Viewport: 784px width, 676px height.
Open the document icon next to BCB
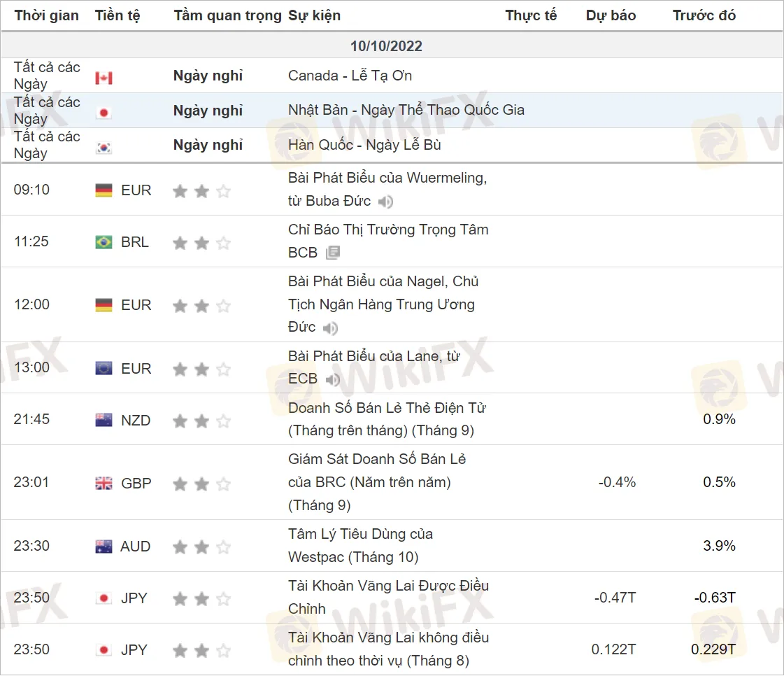tap(333, 253)
